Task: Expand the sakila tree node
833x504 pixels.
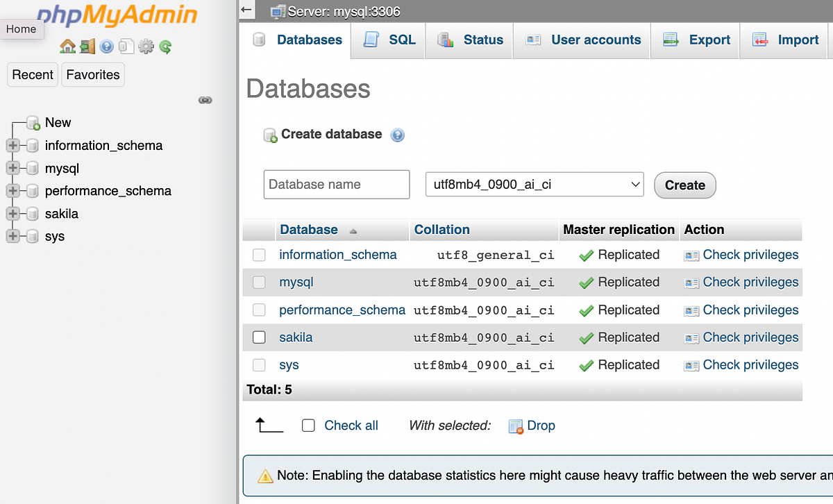Action: click(12, 214)
